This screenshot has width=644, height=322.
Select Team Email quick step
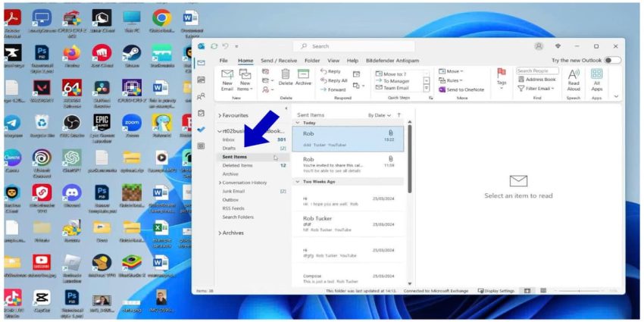click(x=396, y=88)
